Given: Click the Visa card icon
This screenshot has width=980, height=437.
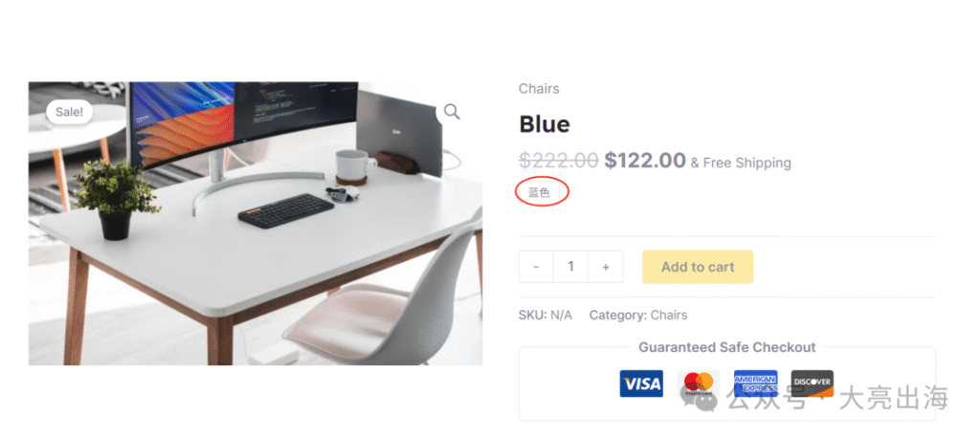Looking at the screenshot, I should click(x=641, y=383).
